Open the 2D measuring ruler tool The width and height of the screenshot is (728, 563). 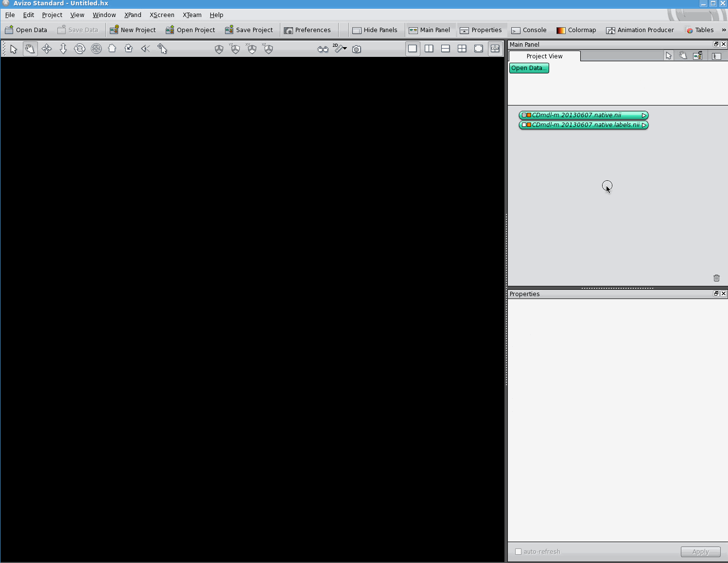340,49
